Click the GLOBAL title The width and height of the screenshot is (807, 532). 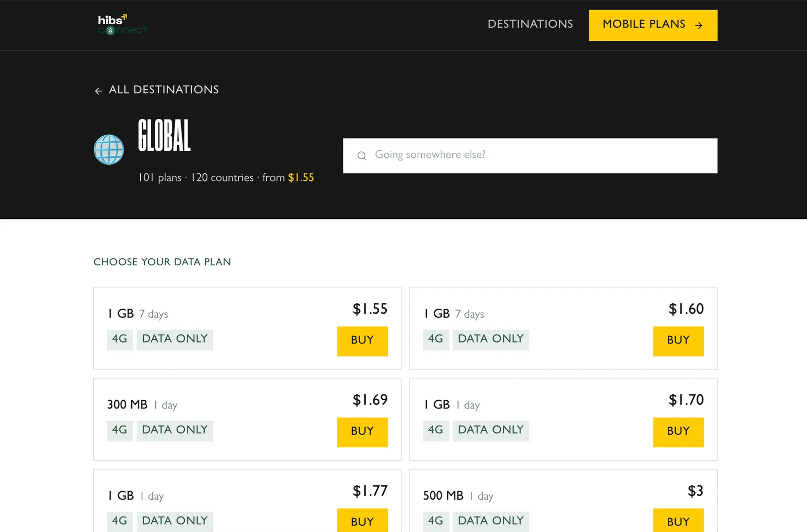(x=164, y=135)
